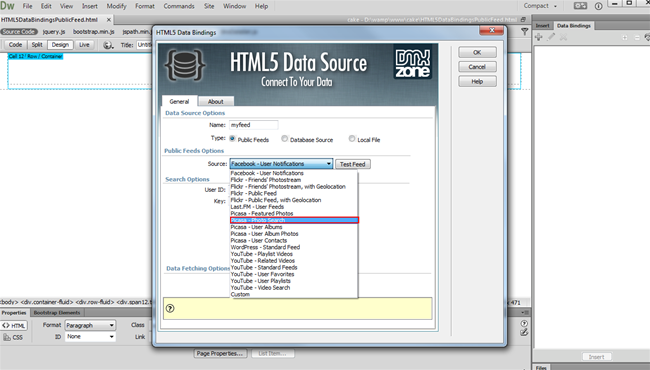Click the Name field containing myfeed
Screen dimensions: 650x370
(x=254, y=125)
